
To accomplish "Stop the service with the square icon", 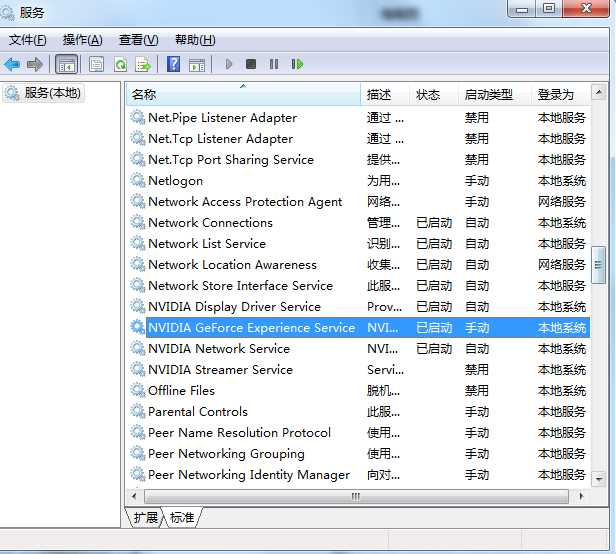I will (251, 64).
